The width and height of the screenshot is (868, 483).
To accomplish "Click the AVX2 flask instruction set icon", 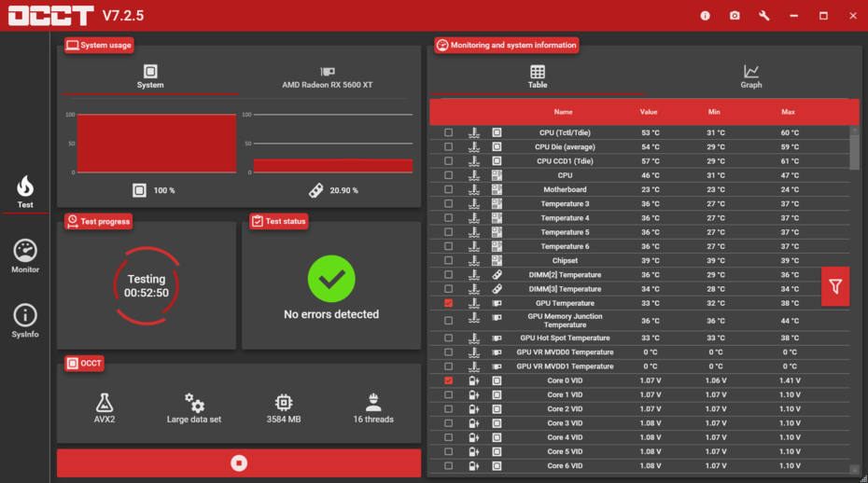I will point(105,403).
